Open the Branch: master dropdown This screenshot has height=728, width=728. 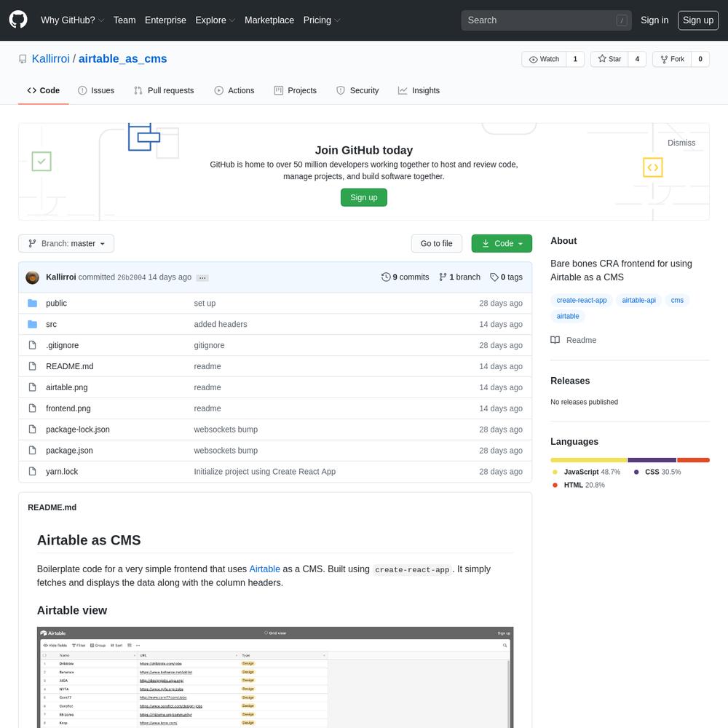coord(66,243)
